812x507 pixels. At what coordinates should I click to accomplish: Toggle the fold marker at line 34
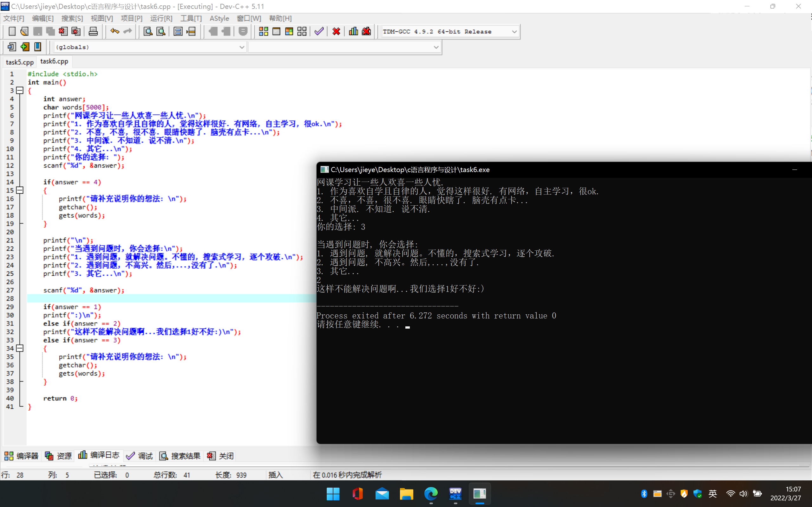click(20, 348)
